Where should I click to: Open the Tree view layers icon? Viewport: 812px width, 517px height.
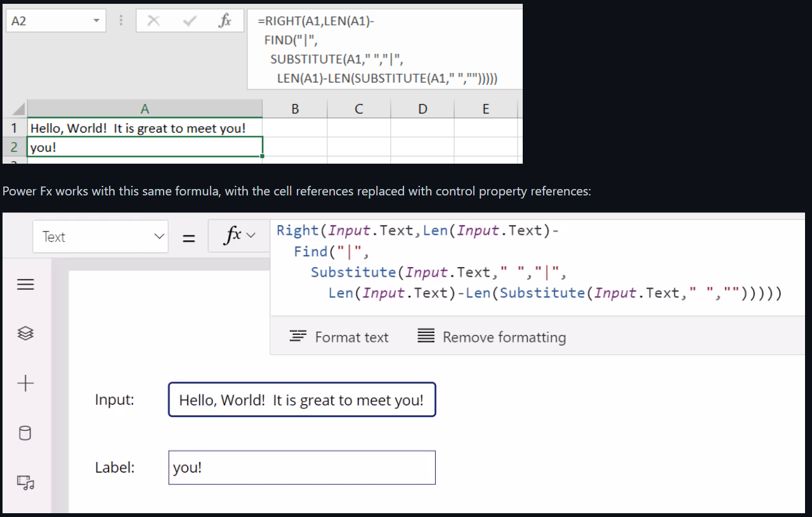[x=25, y=334]
